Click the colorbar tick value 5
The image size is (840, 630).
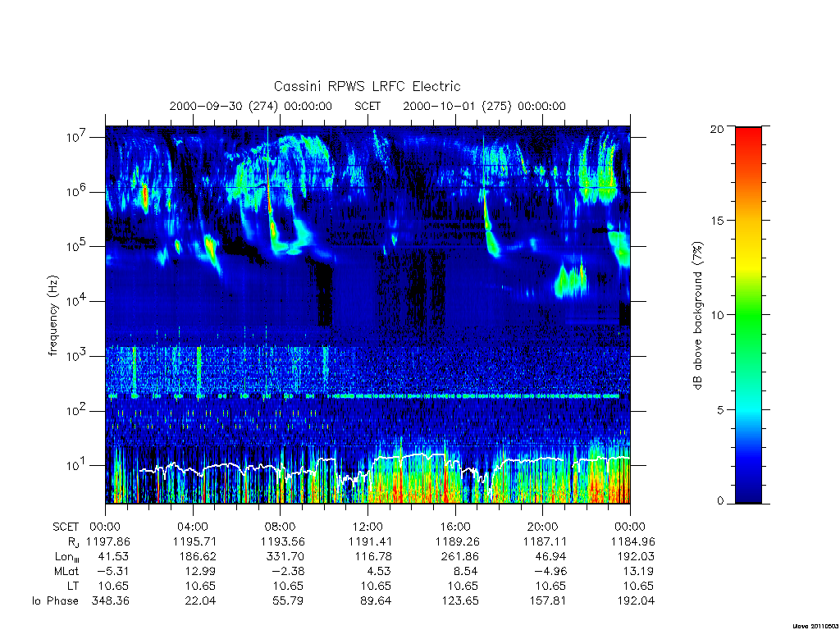[x=719, y=410]
